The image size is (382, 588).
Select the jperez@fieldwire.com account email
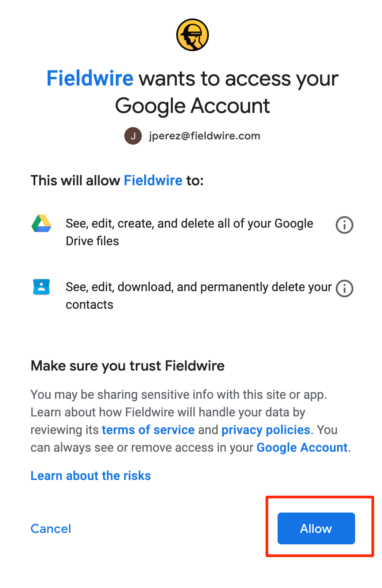coord(204,136)
